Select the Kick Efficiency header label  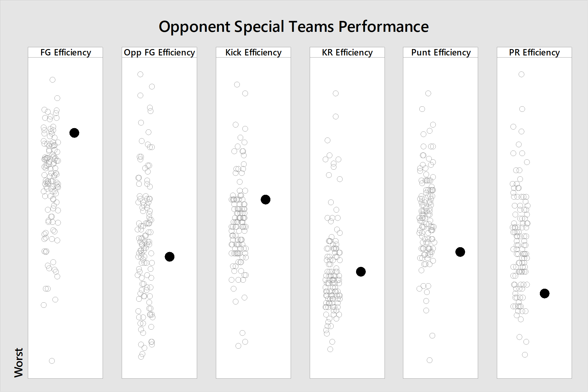pos(253,52)
